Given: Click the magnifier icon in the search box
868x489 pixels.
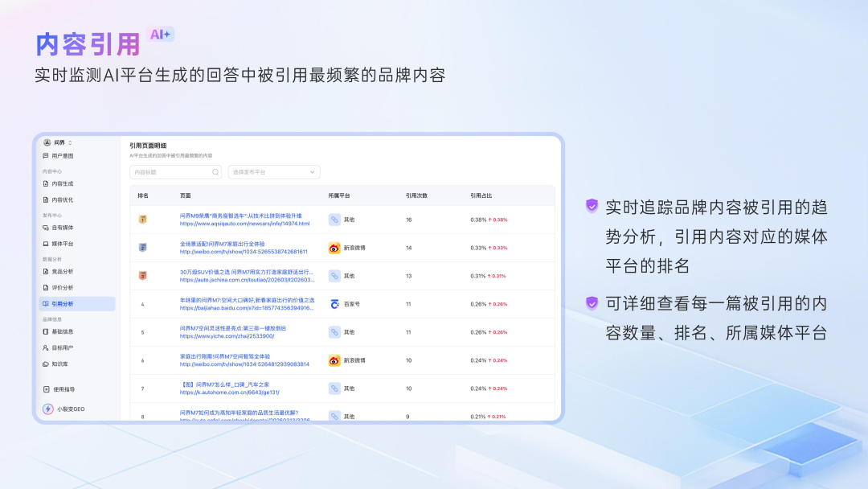Looking at the screenshot, I should (214, 172).
